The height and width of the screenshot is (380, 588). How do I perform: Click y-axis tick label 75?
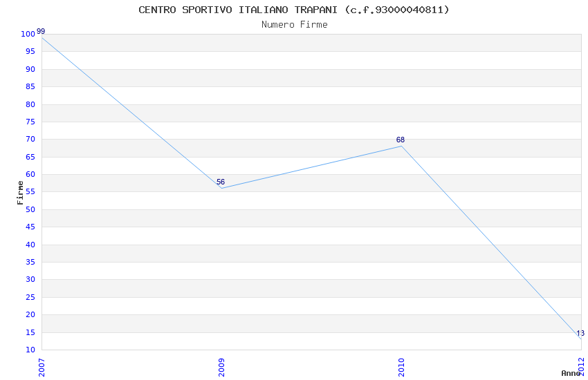pos(30,122)
